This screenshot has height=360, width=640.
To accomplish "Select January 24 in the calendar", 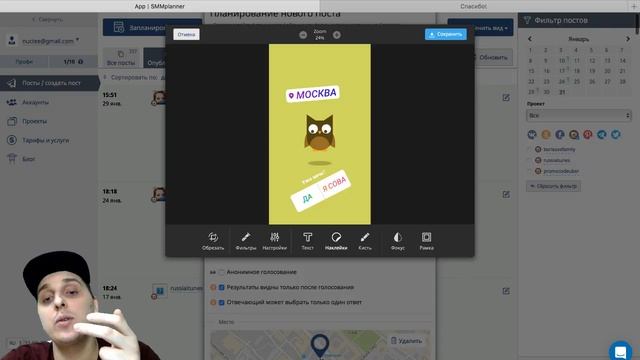I will click(562, 82).
